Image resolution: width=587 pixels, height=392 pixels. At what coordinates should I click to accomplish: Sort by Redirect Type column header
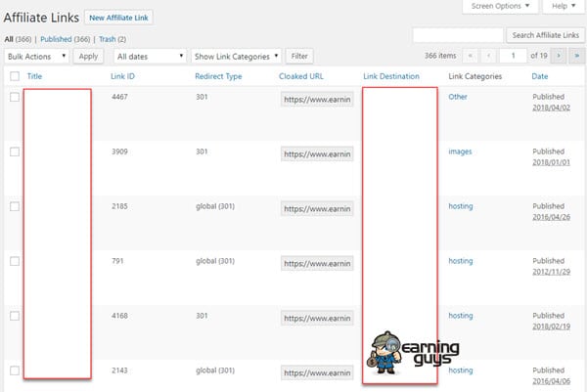click(218, 76)
